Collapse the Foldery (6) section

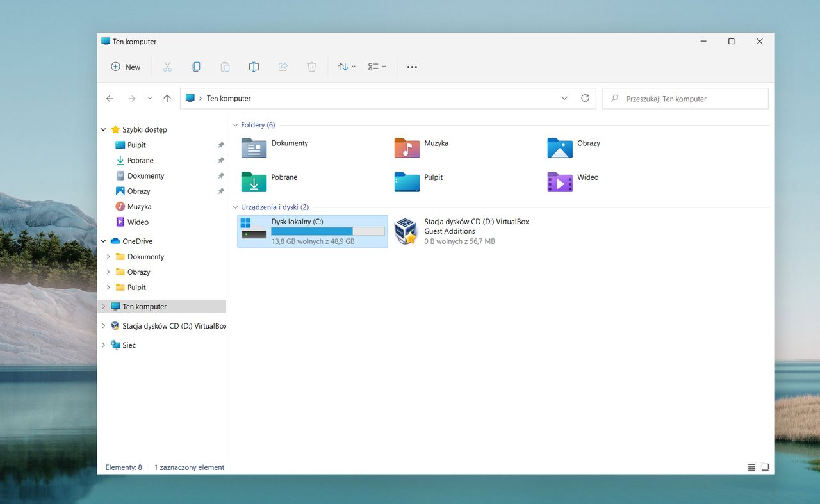235,124
